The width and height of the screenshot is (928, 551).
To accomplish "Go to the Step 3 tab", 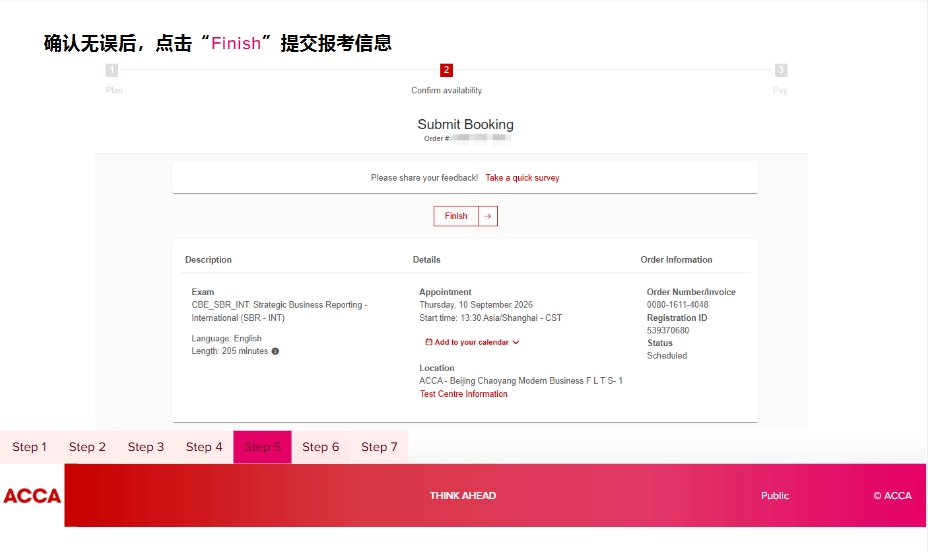I will [146, 447].
